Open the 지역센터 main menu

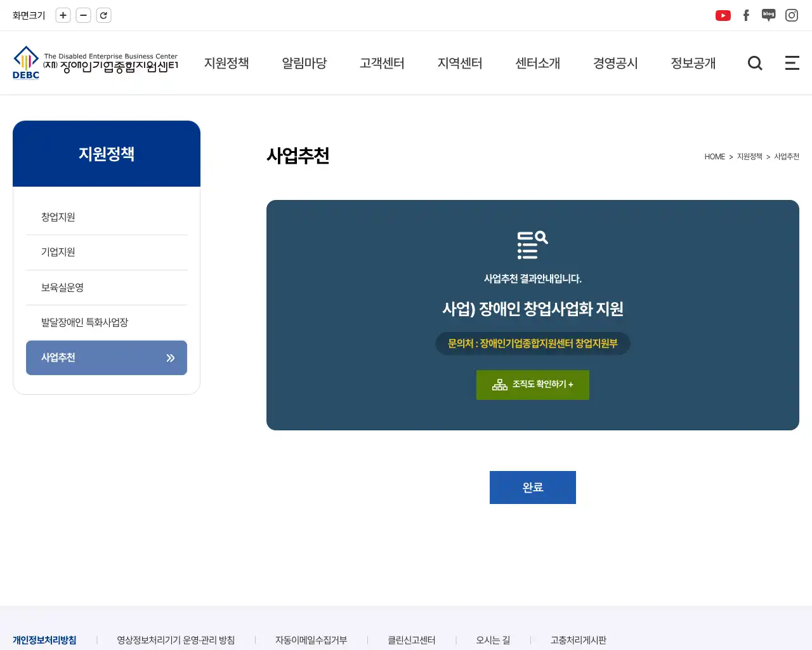[x=460, y=63]
